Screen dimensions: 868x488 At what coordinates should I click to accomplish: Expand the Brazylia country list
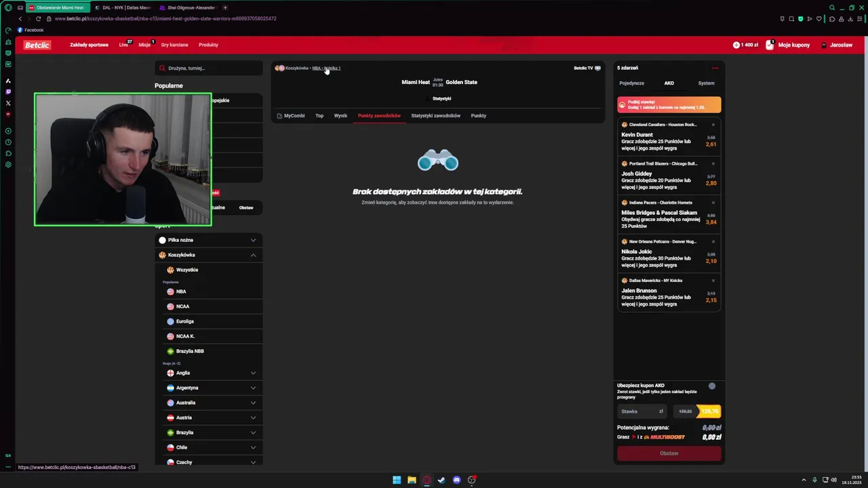[x=253, y=432]
